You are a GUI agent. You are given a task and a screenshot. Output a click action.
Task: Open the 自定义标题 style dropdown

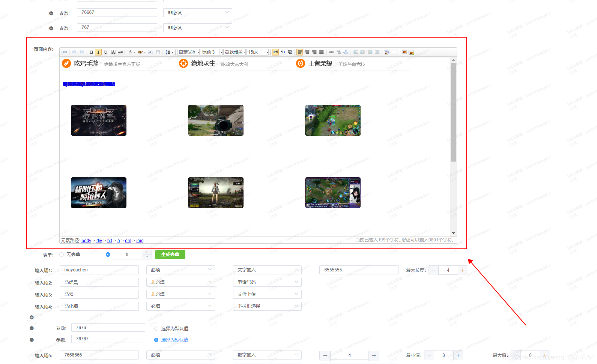click(189, 52)
